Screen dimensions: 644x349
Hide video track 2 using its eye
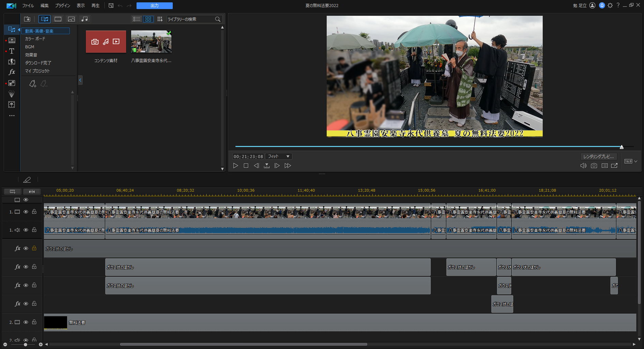pos(26,322)
